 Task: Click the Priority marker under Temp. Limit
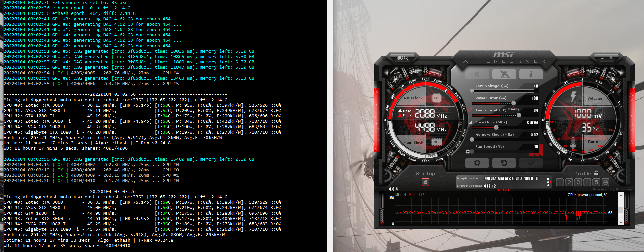[513, 109]
